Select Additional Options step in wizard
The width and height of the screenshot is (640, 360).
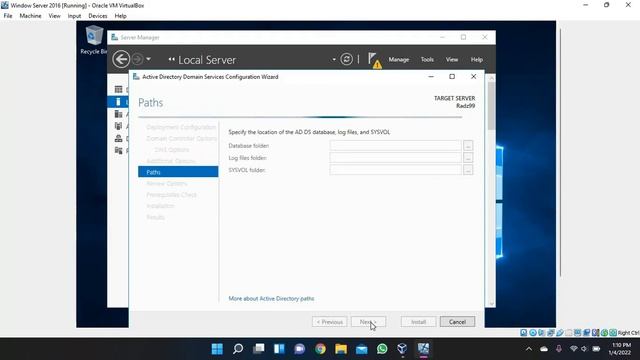171,161
